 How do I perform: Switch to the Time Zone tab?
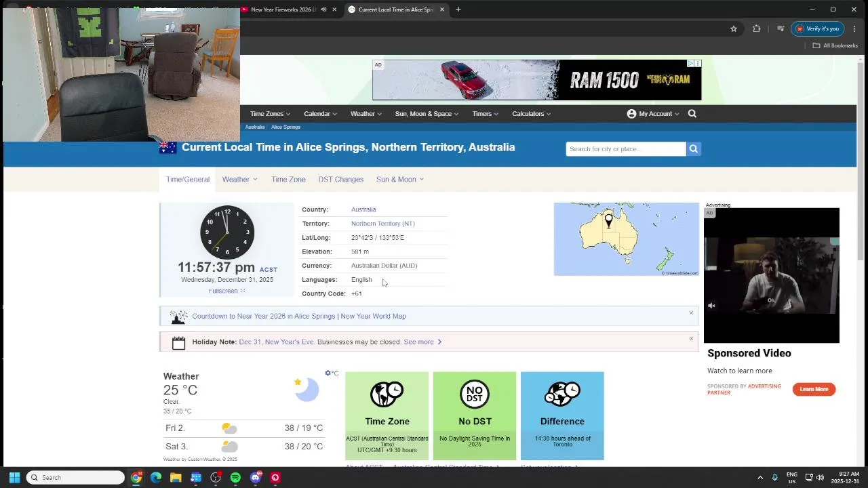tap(288, 180)
